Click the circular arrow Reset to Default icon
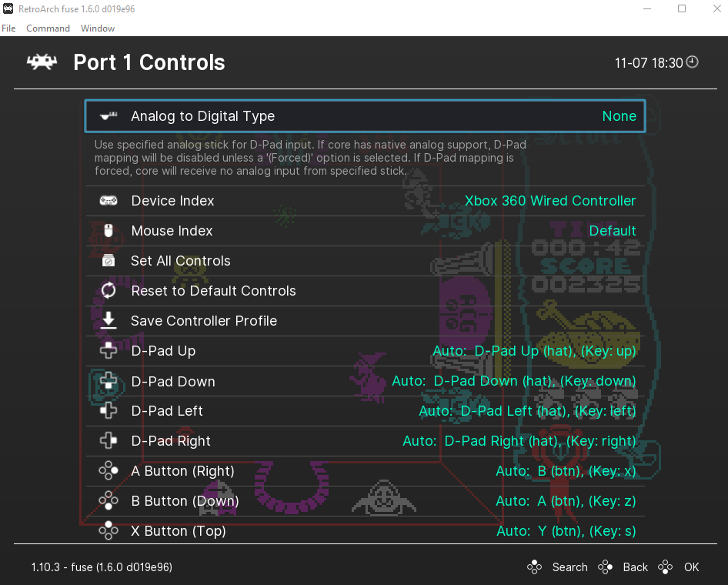Image resolution: width=728 pixels, height=585 pixels. (x=109, y=290)
